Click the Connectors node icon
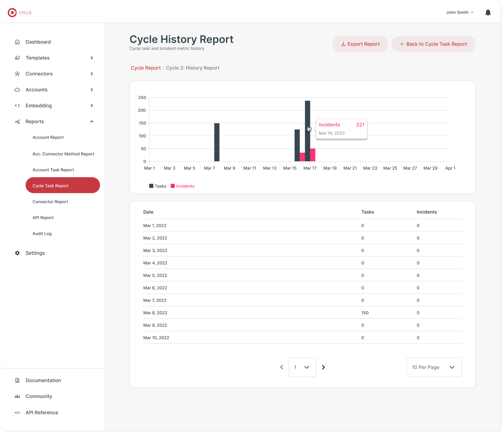 click(x=17, y=74)
